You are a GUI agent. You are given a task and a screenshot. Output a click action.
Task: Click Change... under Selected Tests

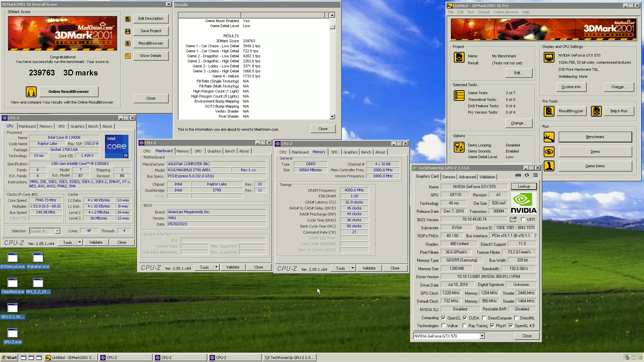519,123
